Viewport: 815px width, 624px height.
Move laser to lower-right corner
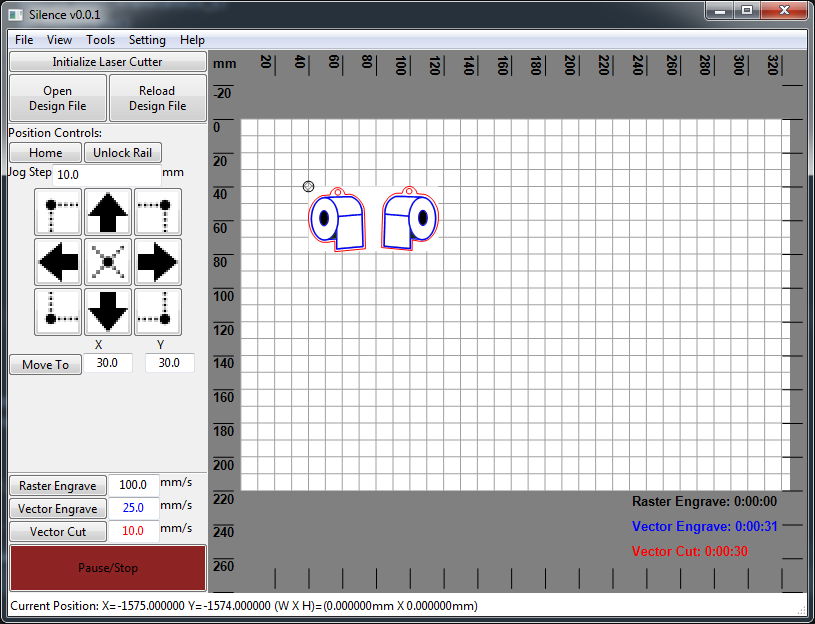tap(158, 312)
